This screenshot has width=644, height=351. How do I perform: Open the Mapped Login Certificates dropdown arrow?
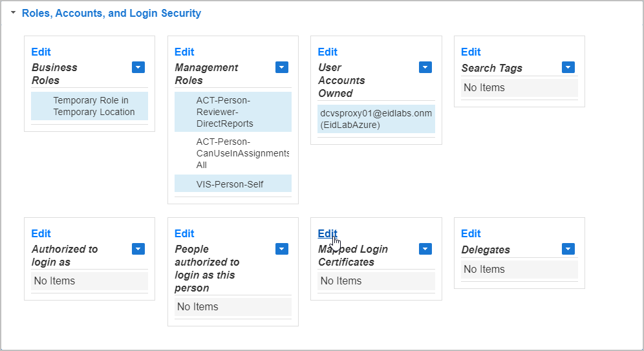click(x=425, y=249)
